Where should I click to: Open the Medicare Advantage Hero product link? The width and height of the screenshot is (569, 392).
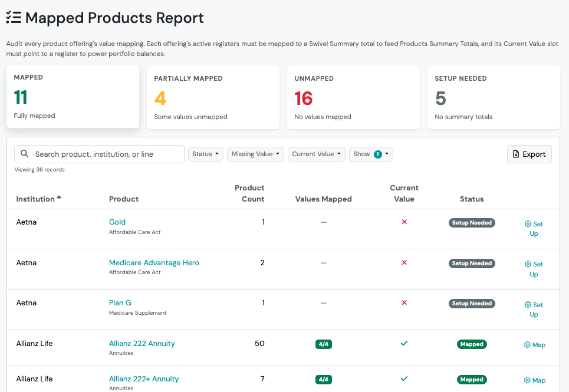pos(154,262)
